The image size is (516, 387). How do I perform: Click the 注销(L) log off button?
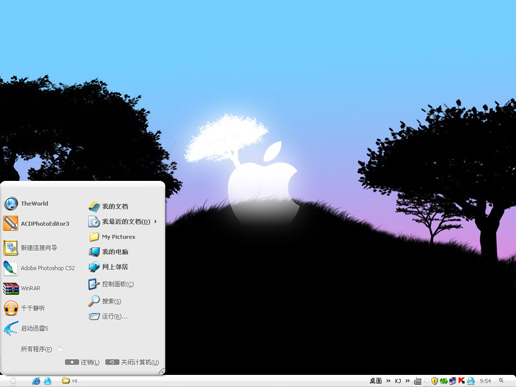[x=82, y=362]
